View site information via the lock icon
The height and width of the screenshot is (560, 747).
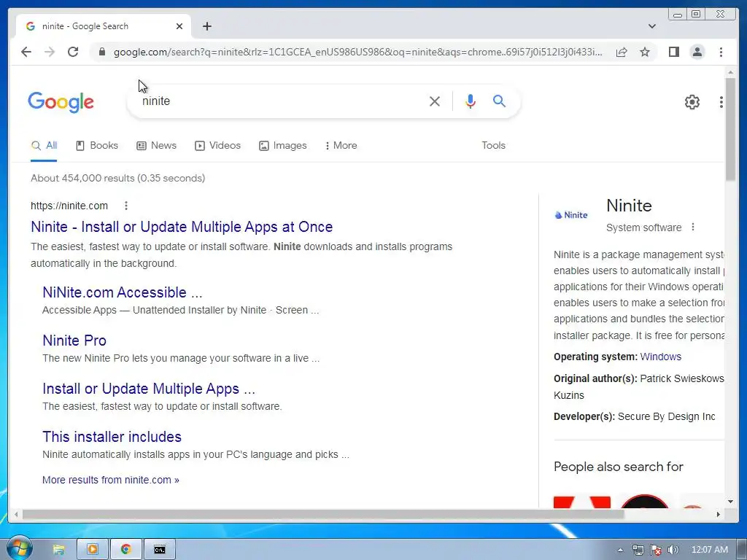pos(101,52)
